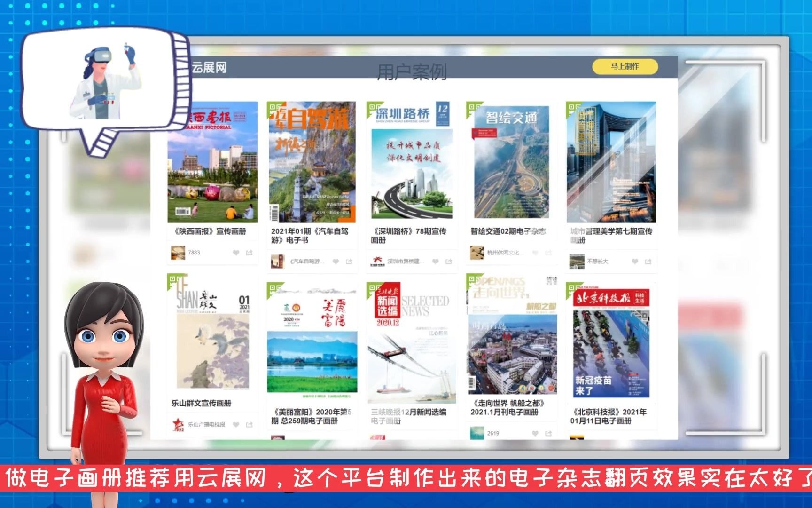Open title 《北京科技报》2021年01月11日电子画册
The height and width of the screenshot is (508, 812).
click(609, 416)
